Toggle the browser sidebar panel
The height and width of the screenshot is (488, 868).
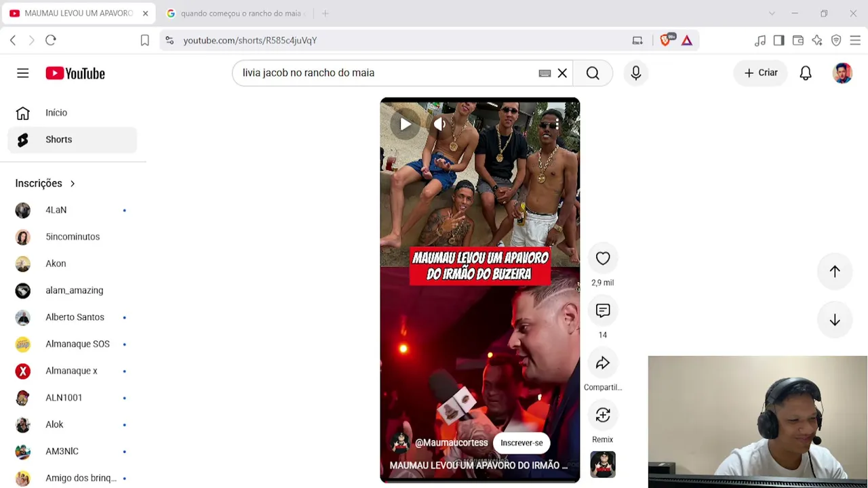pyautogui.click(x=779, y=41)
